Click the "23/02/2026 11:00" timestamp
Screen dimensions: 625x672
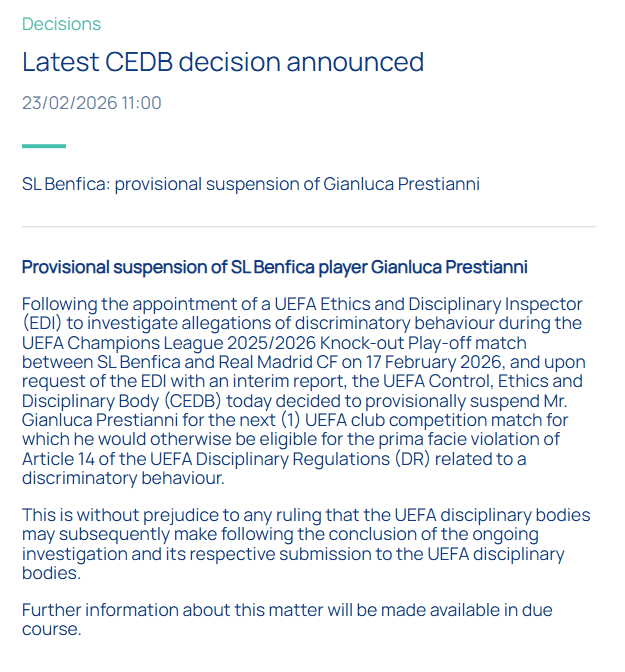(x=91, y=103)
